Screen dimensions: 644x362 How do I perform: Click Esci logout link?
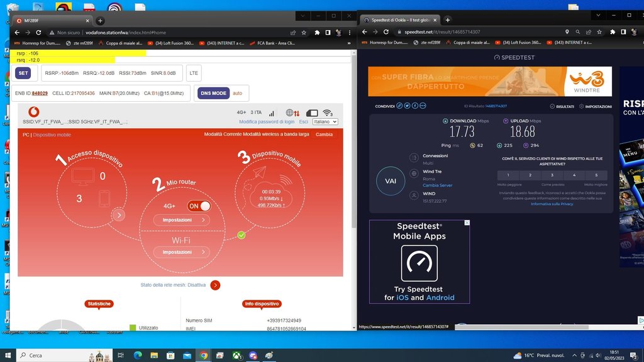(x=304, y=121)
